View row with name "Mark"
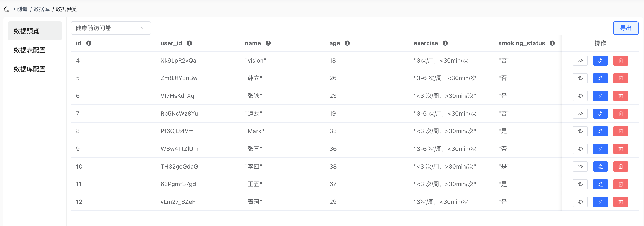 [580, 131]
